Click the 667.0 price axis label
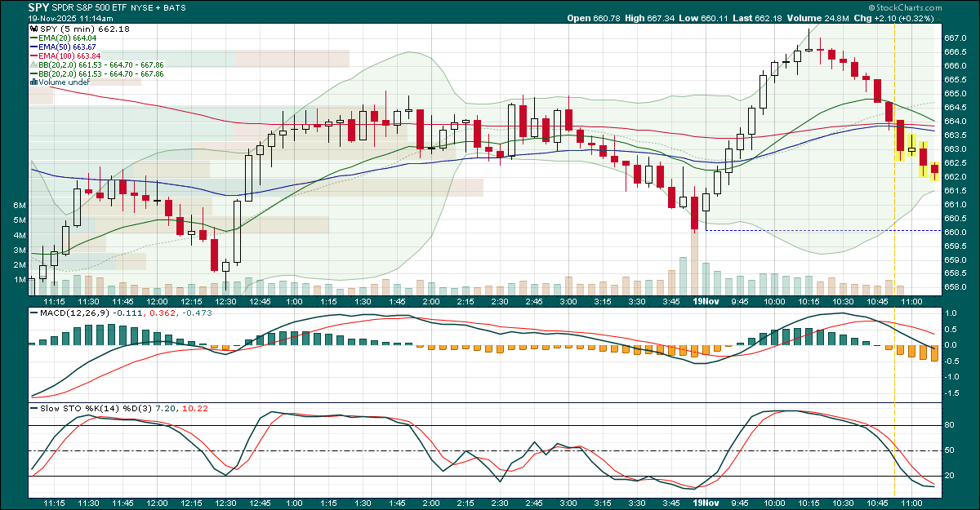The height and width of the screenshot is (510, 980). tap(955, 38)
